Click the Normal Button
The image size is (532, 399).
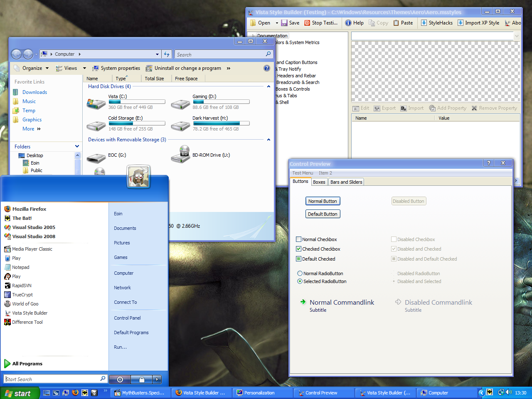click(x=323, y=201)
